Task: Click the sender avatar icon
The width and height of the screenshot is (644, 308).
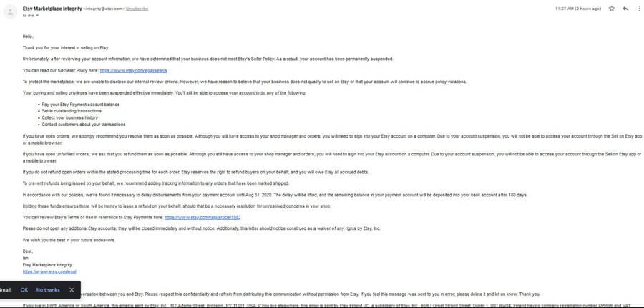Action: [x=10, y=11]
